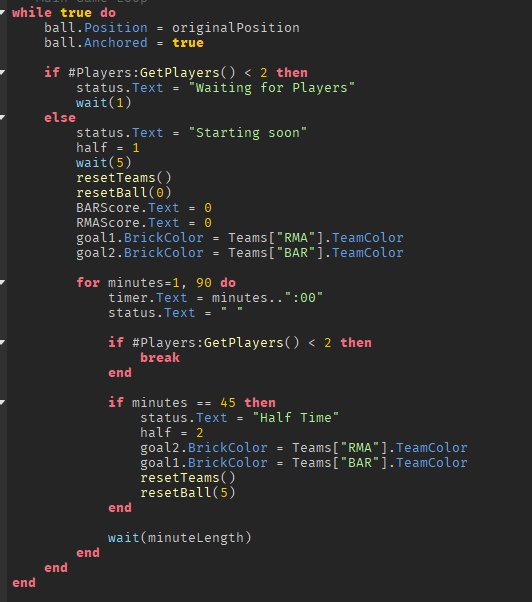Viewport: 532px width, 602px height.
Task: Click the 'BARScore.Text = 0' line
Action: [144, 208]
